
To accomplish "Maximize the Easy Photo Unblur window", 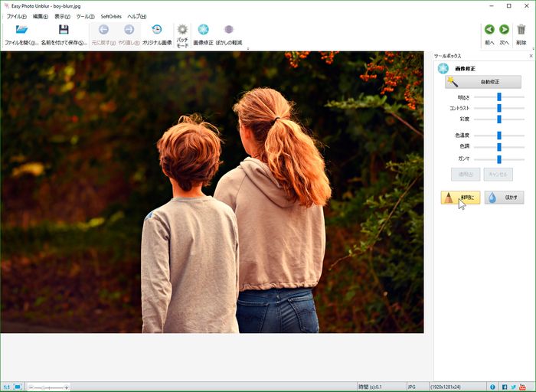I will click(x=509, y=6).
